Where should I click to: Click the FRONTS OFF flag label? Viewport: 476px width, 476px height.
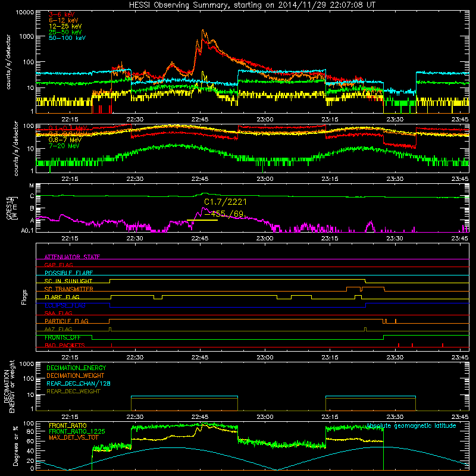(x=62, y=337)
